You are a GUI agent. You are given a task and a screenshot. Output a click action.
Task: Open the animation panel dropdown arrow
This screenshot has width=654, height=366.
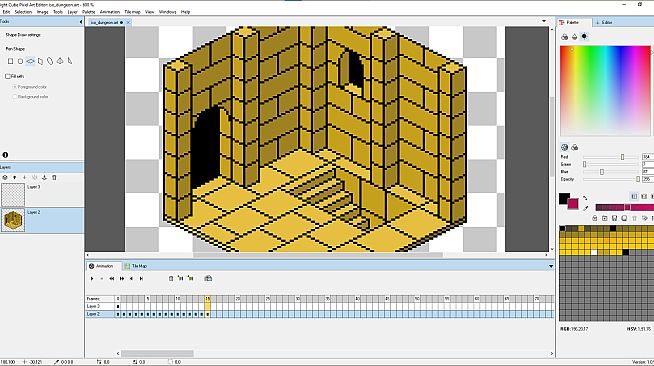pos(551,266)
